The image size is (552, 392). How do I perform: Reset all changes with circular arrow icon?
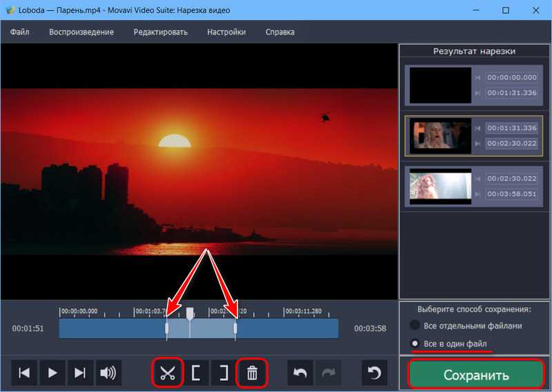[375, 373]
